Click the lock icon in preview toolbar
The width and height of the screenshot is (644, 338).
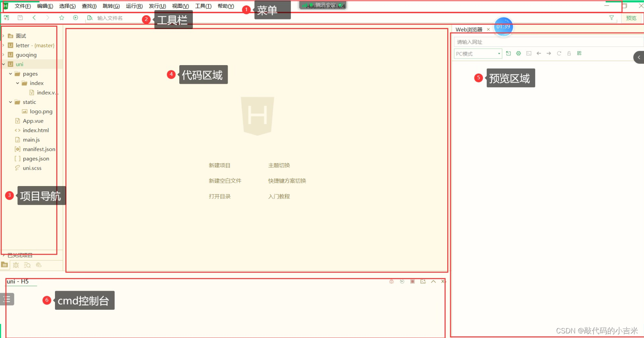[569, 53]
